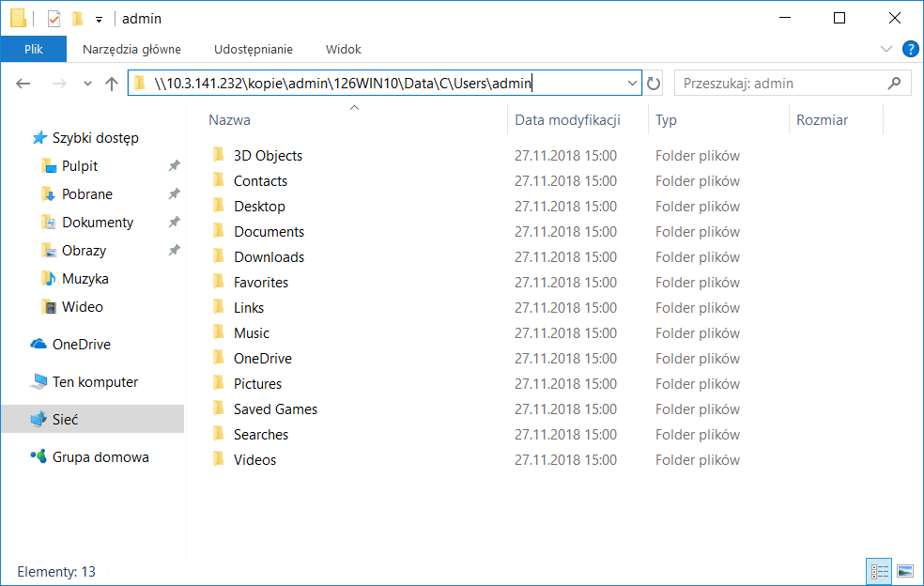Click the OneDrive folder name in file list
This screenshot has height=586, width=924.
263,359
